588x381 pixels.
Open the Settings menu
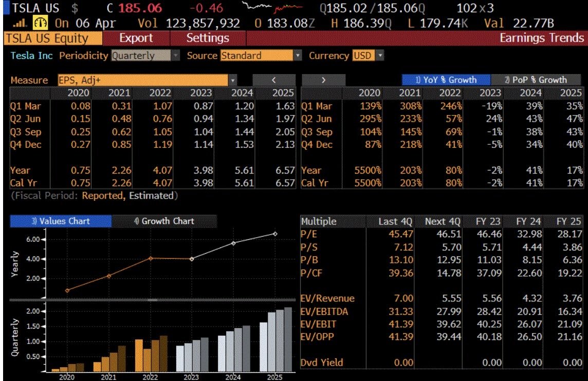[x=208, y=38]
